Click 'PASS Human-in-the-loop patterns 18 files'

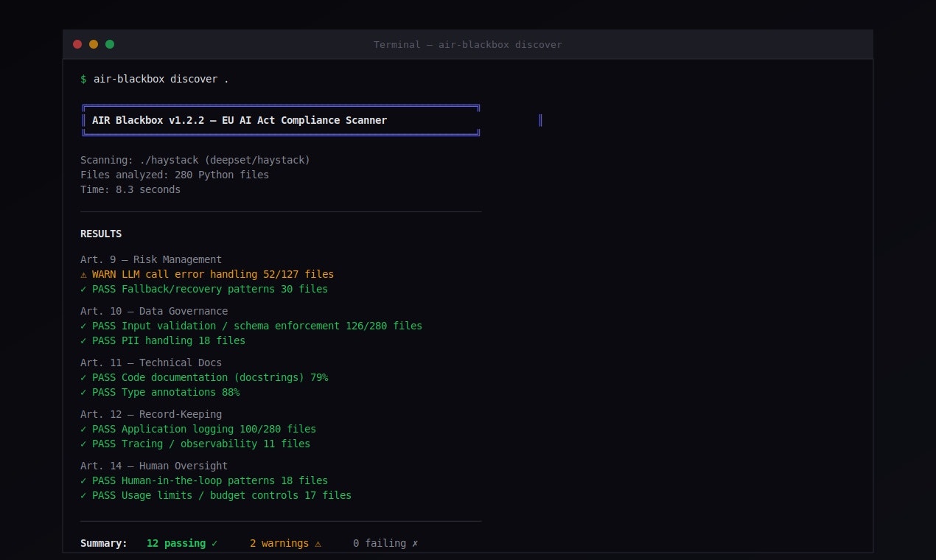tap(210, 480)
